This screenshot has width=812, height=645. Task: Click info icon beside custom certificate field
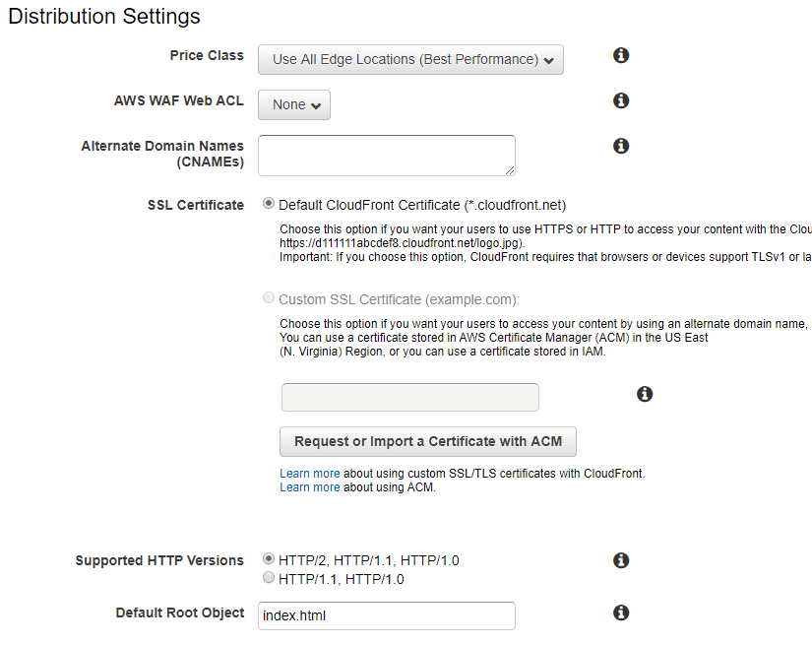pos(645,394)
